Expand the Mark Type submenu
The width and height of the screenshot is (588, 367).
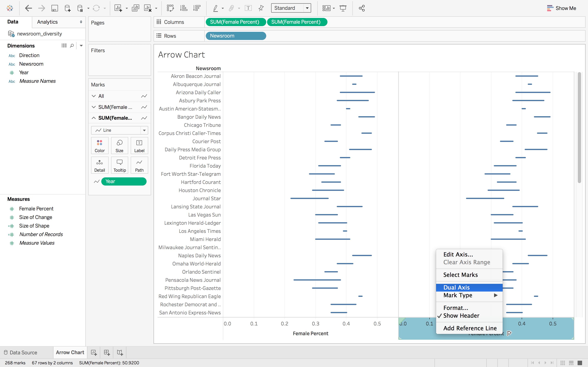coord(458,295)
